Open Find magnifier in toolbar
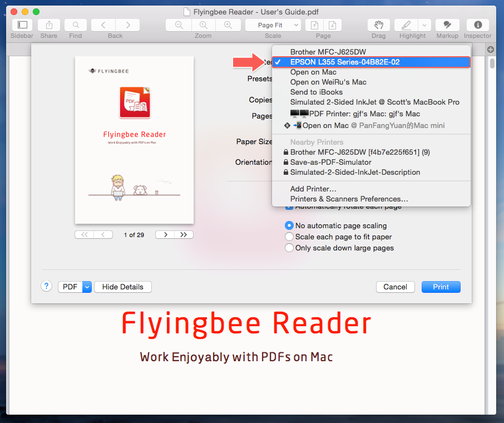This screenshot has height=423, width=504. tap(76, 25)
